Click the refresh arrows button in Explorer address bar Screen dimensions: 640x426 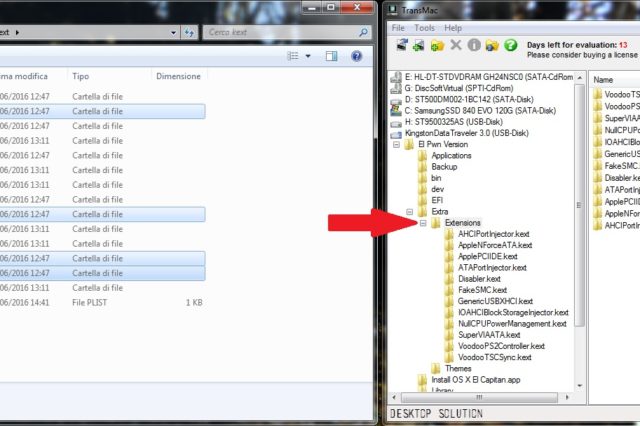(189, 32)
